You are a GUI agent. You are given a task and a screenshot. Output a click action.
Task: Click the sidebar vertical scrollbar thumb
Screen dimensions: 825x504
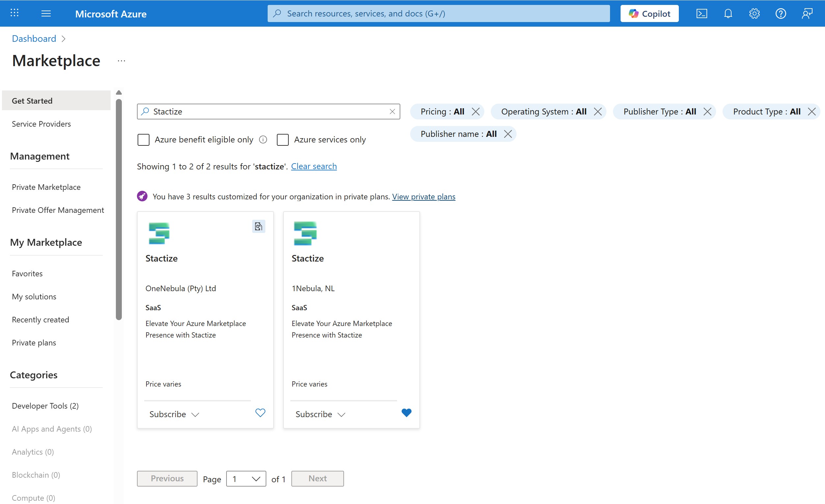(119, 210)
